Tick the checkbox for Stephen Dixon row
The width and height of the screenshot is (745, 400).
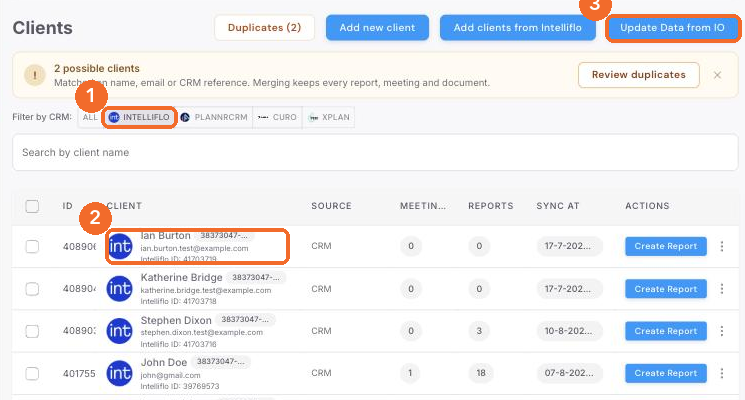(32, 331)
